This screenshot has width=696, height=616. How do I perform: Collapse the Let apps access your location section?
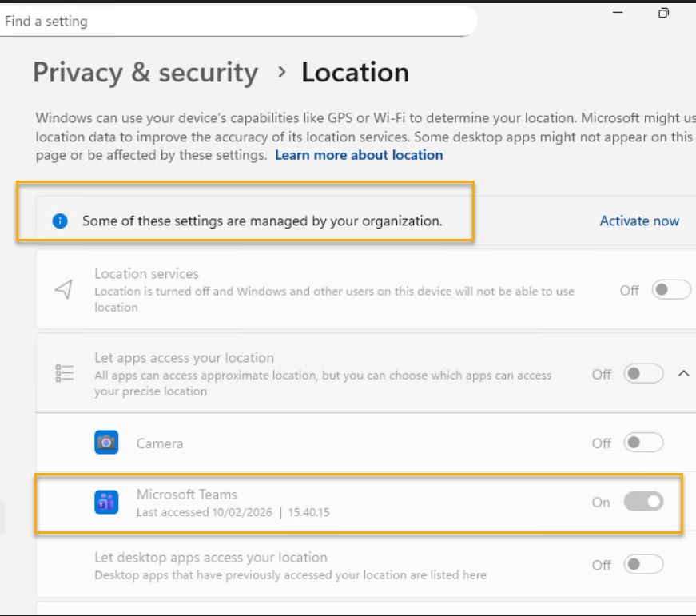coord(684,373)
